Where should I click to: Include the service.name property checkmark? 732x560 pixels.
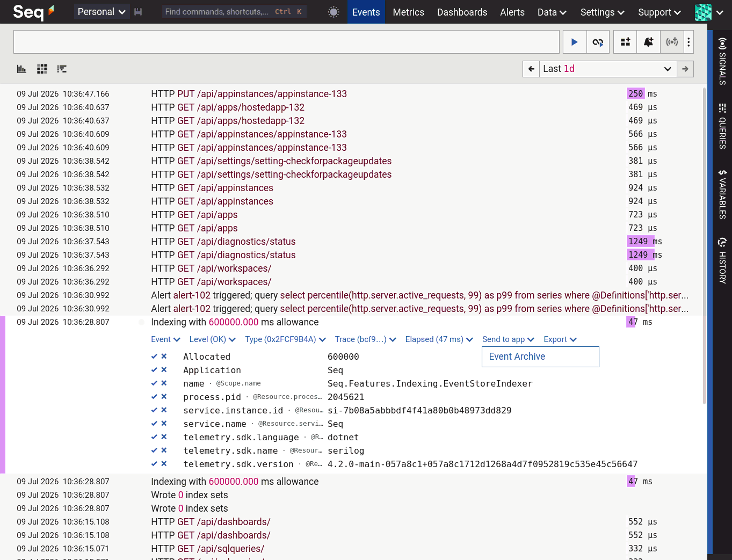pyautogui.click(x=154, y=423)
